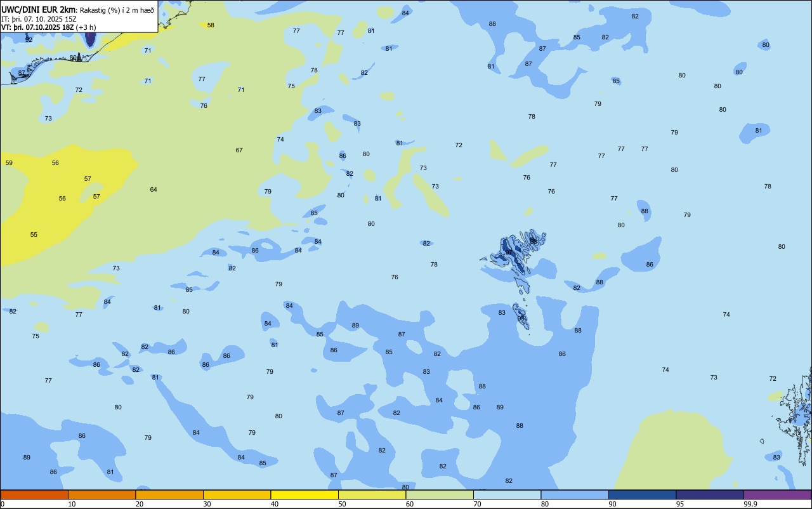Screen dimensions: 812x509
Task: Click the humidity value 55 in yellow area
Action: coord(34,235)
